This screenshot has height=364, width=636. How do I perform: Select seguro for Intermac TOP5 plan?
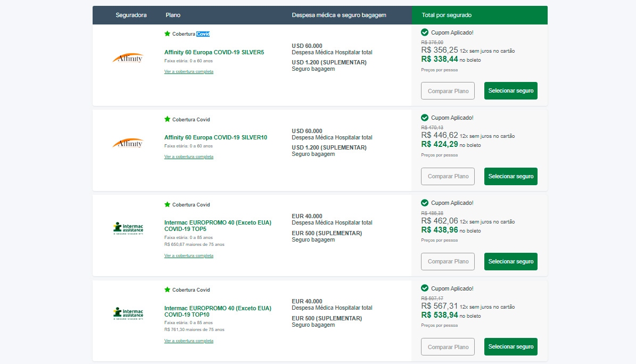(511, 262)
